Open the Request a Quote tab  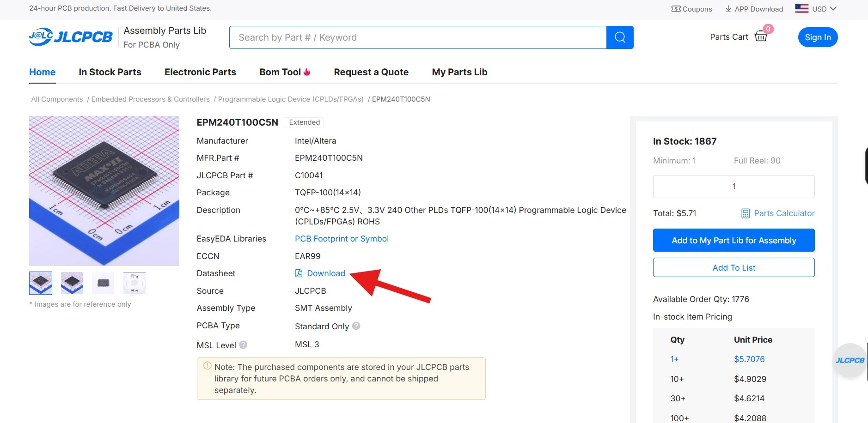click(x=371, y=72)
